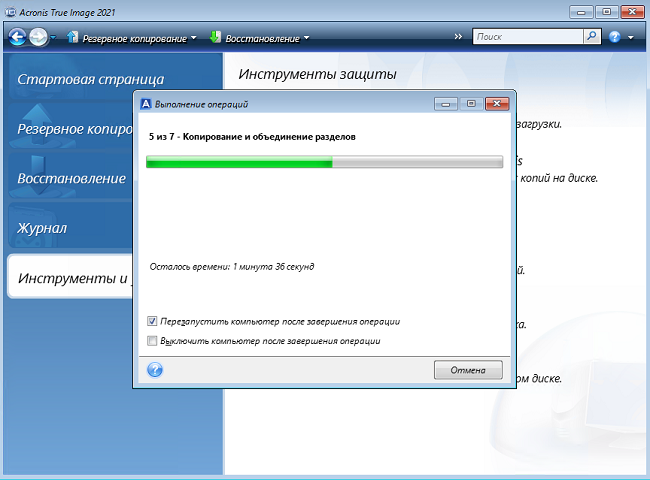This screenshot has width=650, height=480.
Task: Open dialog help with the question icon
Action: pyautogui.click(x=155, y=369)
